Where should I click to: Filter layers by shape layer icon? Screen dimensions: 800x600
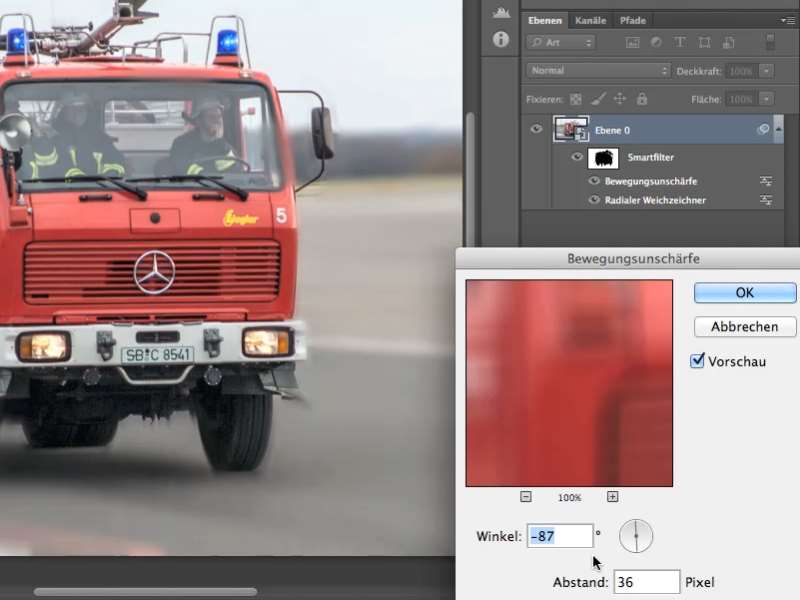click(x=705, y=42)
